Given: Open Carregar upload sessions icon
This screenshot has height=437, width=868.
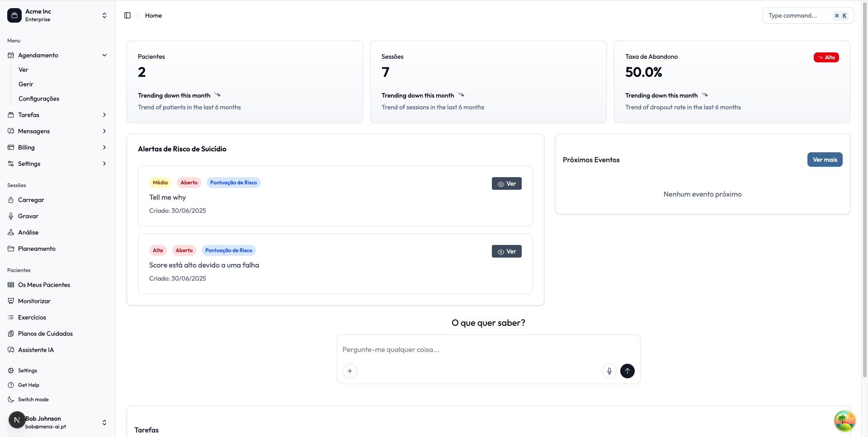Looking at the screenshot, I should coord(11,200).
